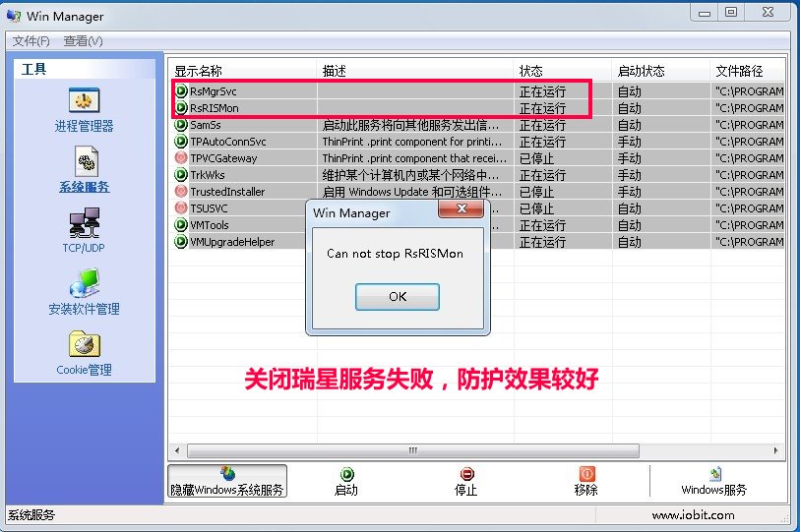The height and width of the screenshot is (532, 800).
Task: Open the 文件(F) menu
Action: (x=31, y=40)
